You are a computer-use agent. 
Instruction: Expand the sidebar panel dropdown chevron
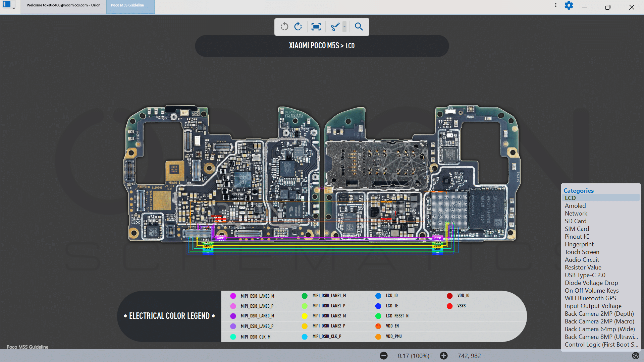(14, 8)
